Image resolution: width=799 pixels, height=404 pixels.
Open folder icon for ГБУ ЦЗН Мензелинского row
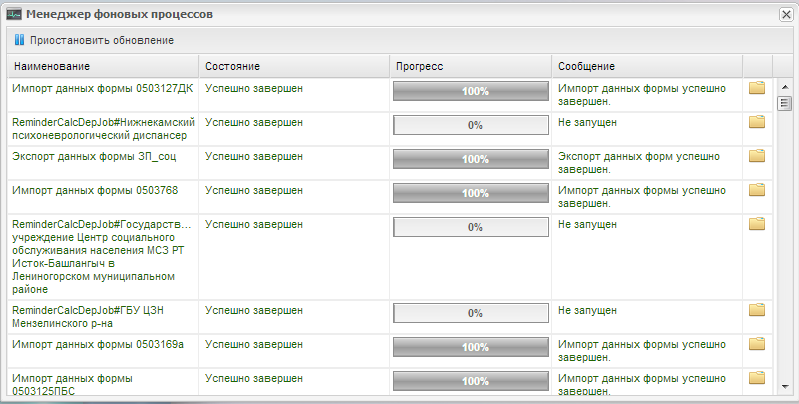(x=757, y=310)
